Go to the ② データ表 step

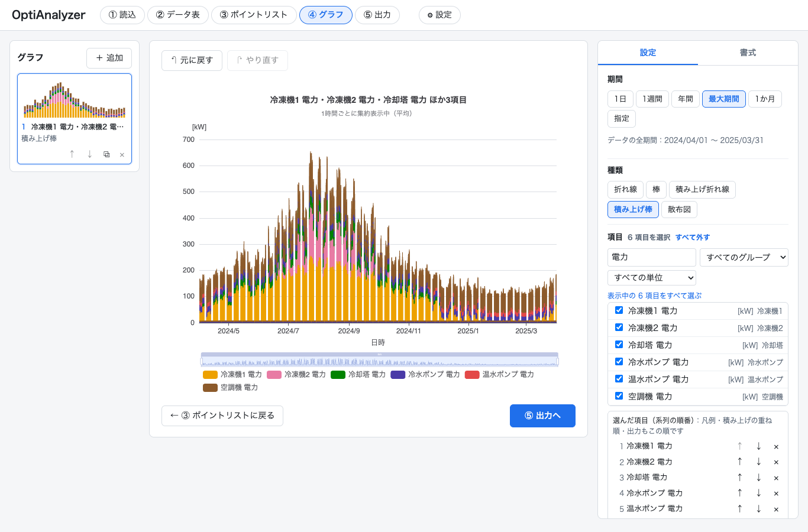pos(178,15)
